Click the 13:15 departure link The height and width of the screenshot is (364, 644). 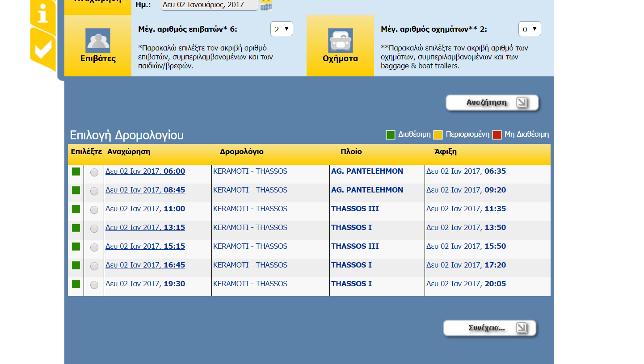coord(145,228)
